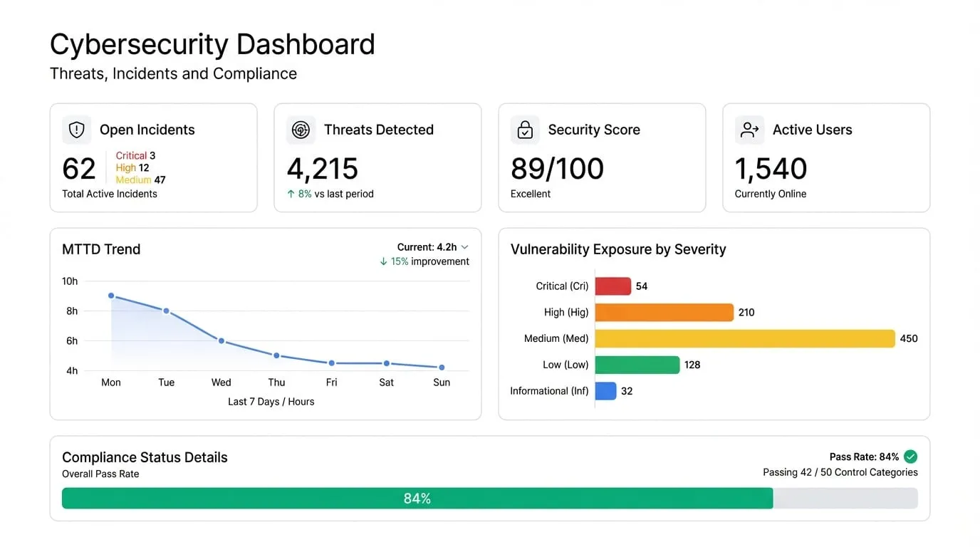Click the 450 value beside Medium bar
980x547 pixels.
click(909, 338)
